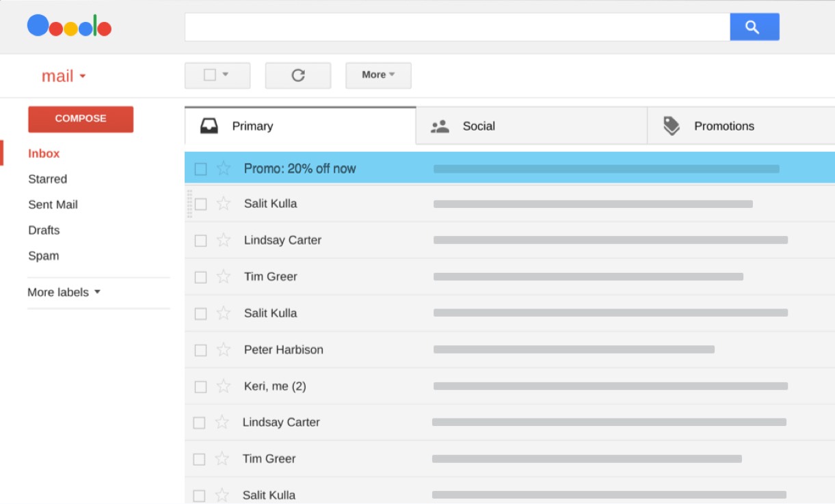Open the mail switcher dropdown

pyautogui.click(x=64, y=76)
